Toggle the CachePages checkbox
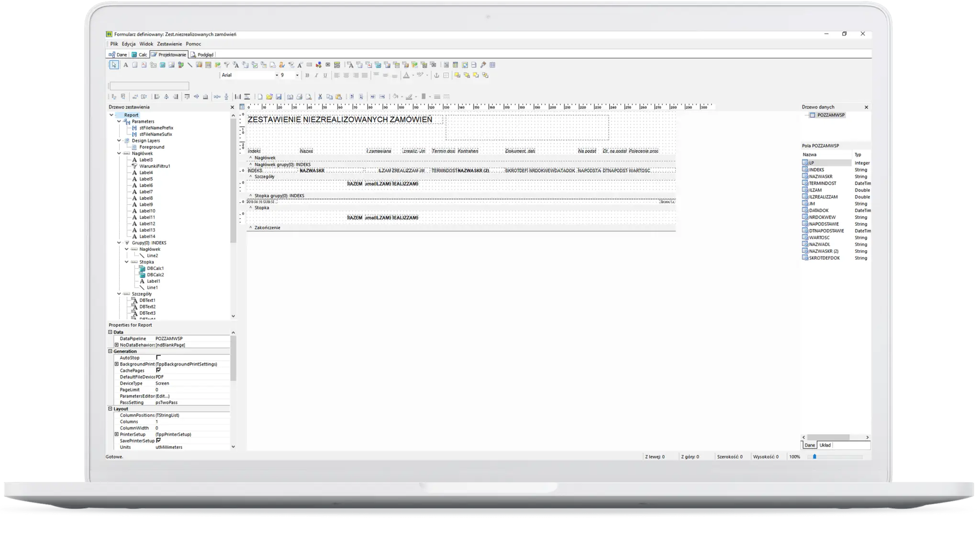980x533 pixels. pos(158,370)
